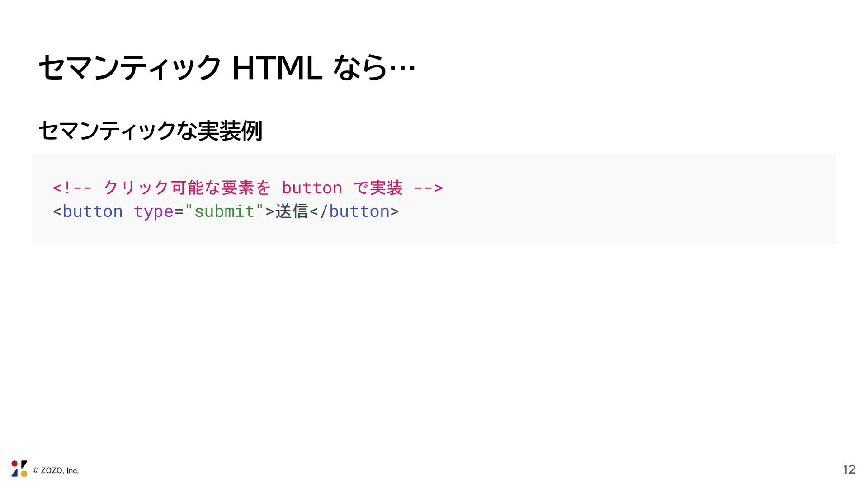Image resolution: width=868 pixels, height=488 pixels.
Task: Click the subtitle セマンティックな実装例
Action: pos(150,131)
